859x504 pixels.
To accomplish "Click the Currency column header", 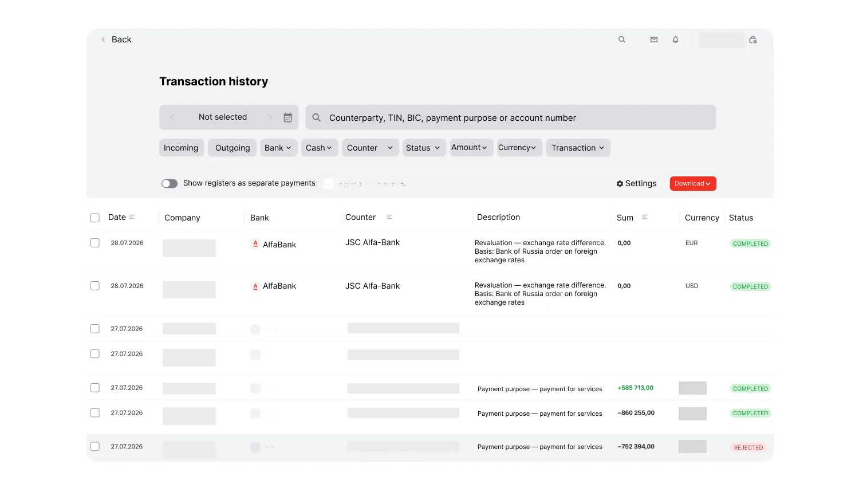I will [x=702, y=218].
